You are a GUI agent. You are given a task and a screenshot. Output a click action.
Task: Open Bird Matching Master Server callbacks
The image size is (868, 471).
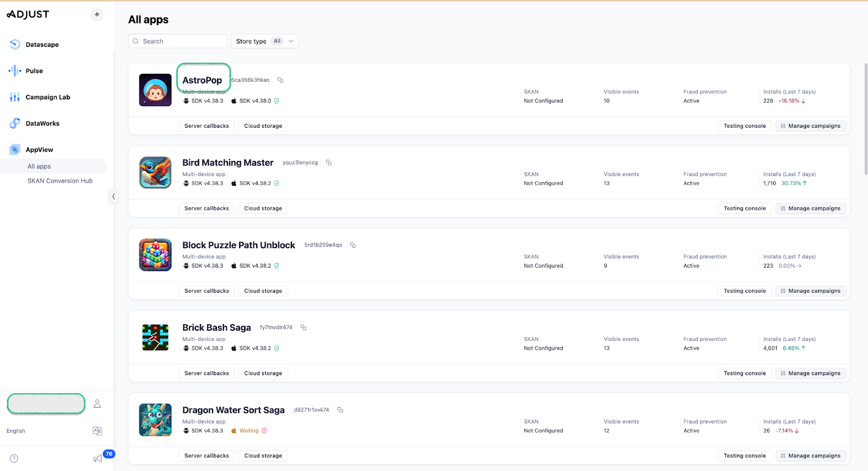207,208
